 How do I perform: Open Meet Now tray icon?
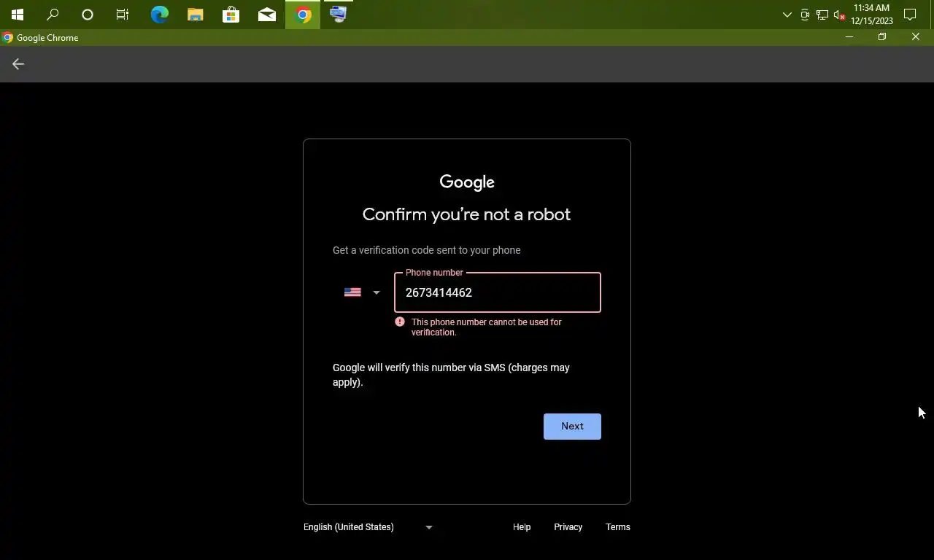(805, 15)
